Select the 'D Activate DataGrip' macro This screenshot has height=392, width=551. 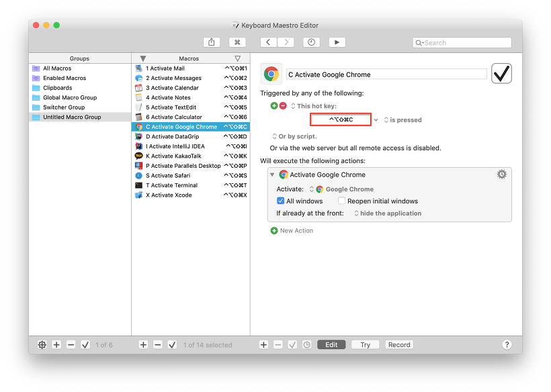point(191,136)
